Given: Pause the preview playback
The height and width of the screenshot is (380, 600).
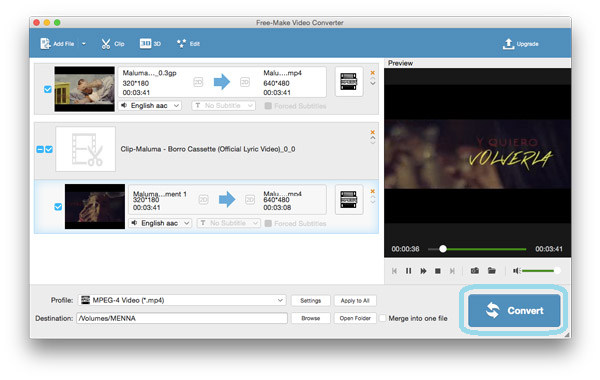Looking at the screenshot, I should [409, 271].
